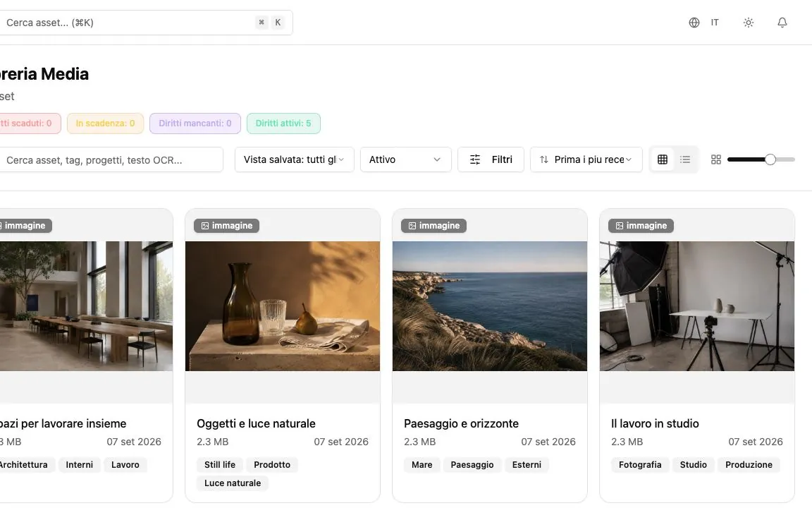Click the 'Mare' tag
Image resolution: width=812 pixels, height=508 pixels.
422,464
